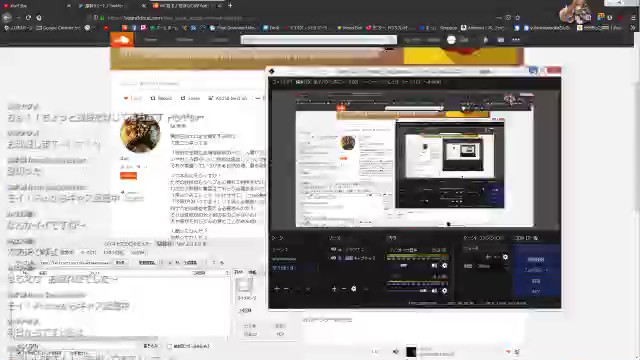Repost the SoundCloud track

tap(161, 98)
